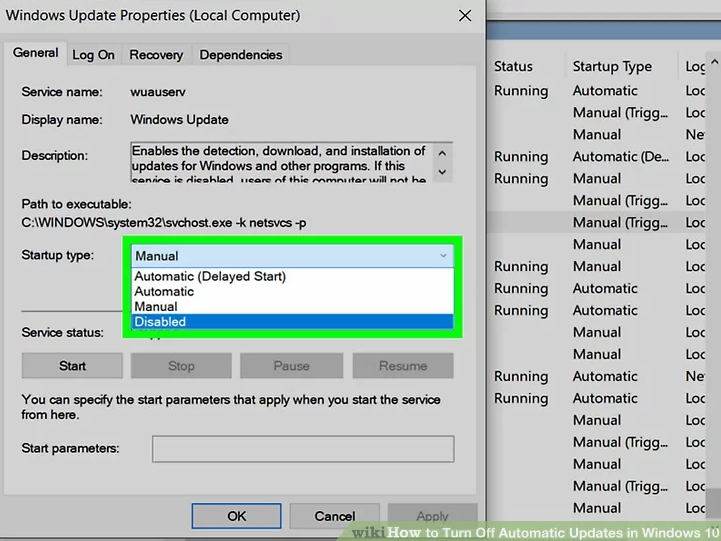Select Manual in the opened options list
Image resolution: width=721 pixels, height=541 pixels.
point(156,307)
